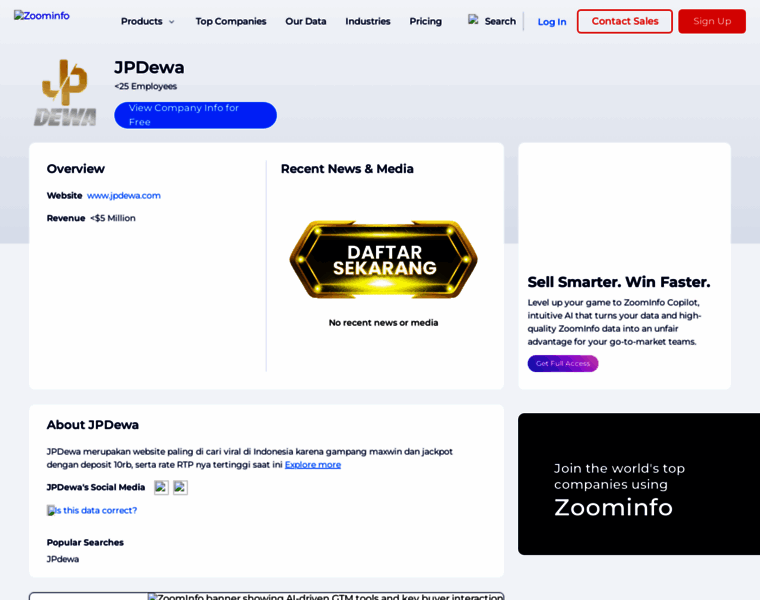Click the red Sign Up button

tap(712, 21)
